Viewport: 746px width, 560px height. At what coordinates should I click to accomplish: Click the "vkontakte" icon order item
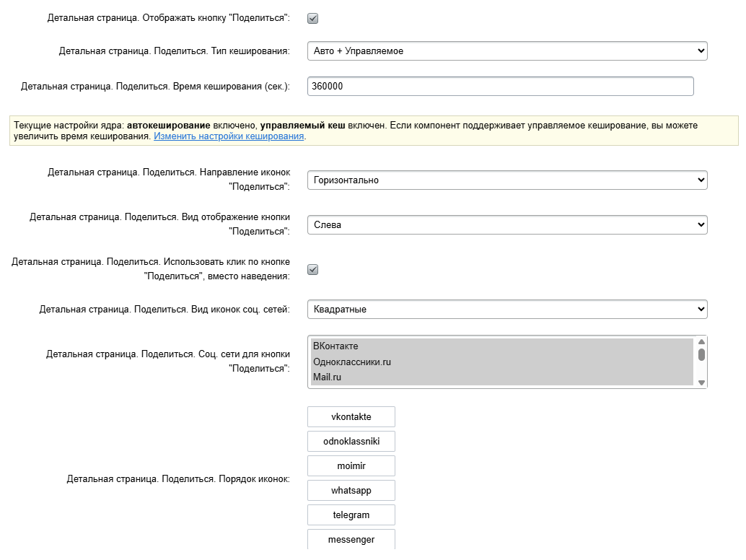point(351,416)
